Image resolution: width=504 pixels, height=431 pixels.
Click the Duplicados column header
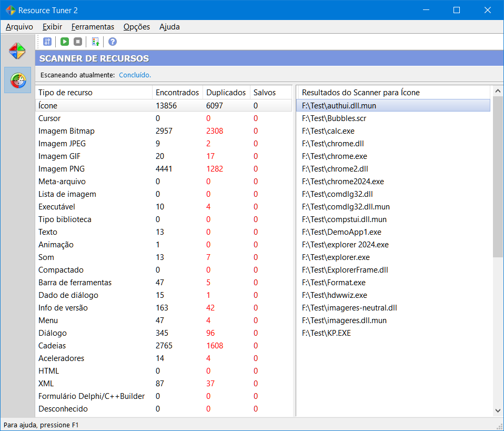pos(226,93)
